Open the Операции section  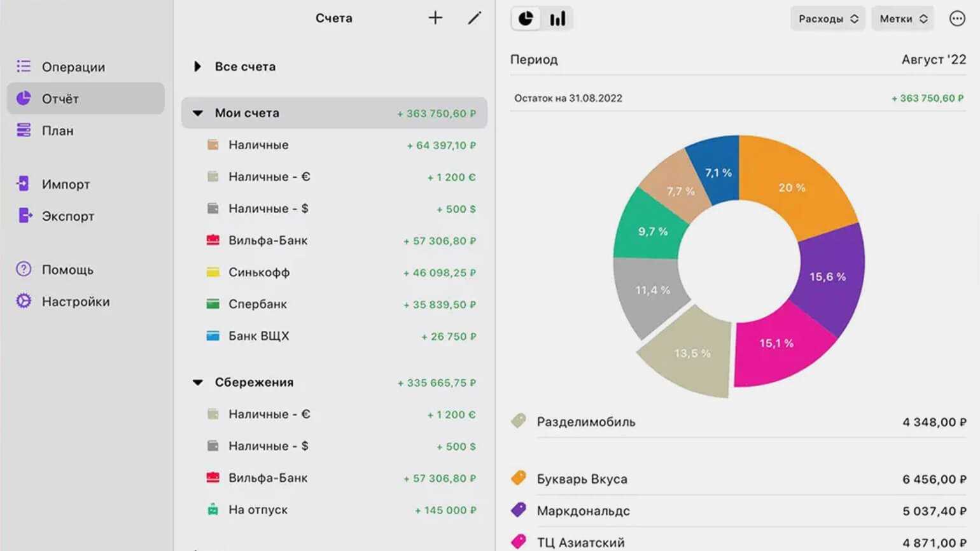73,67
